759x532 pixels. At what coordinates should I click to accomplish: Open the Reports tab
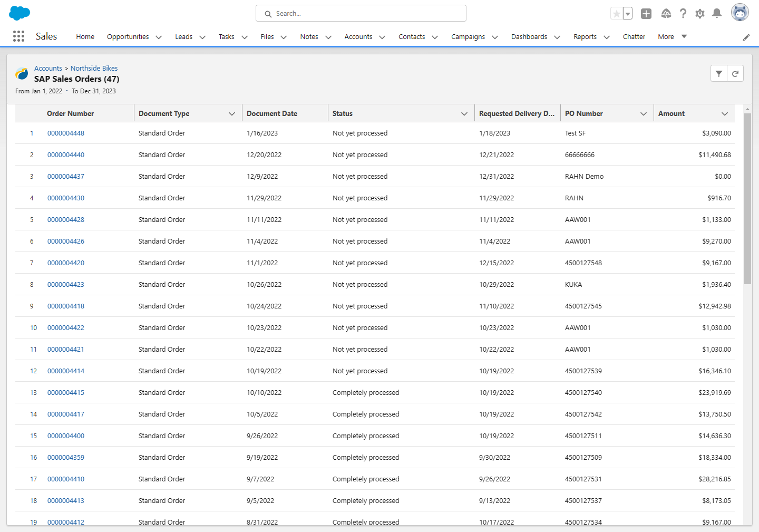click(x=585, y=36)
